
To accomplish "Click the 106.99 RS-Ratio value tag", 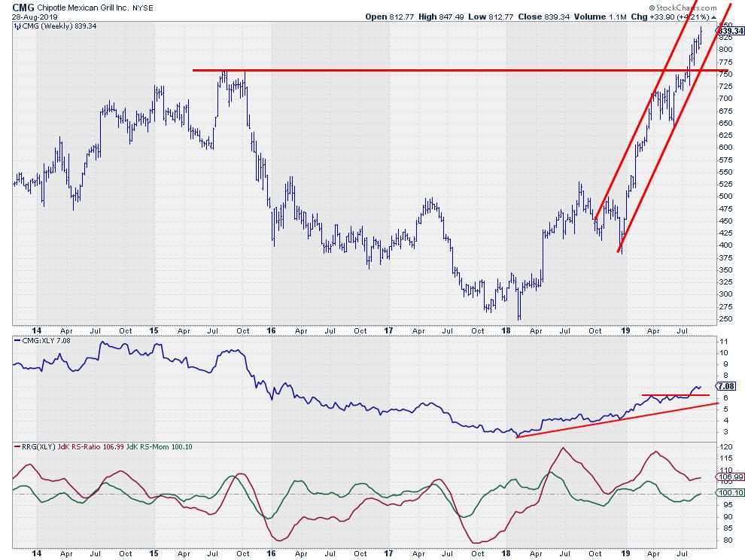I will pyautogui.click(x=730, y=476).
